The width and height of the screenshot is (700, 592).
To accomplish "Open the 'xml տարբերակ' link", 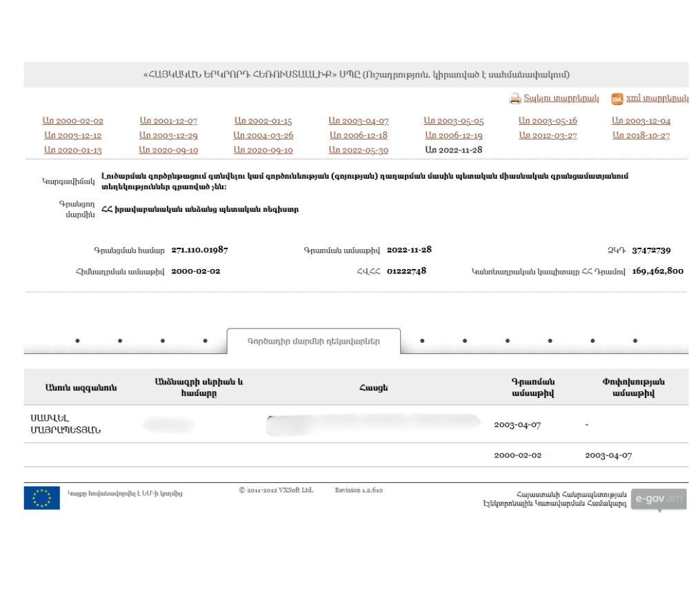I will tap(657, 99).
